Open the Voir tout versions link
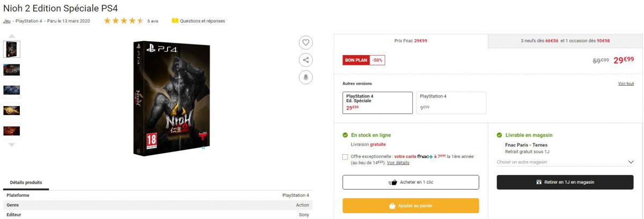The height and width of the screenshot is (219, 644). [626, 84]
